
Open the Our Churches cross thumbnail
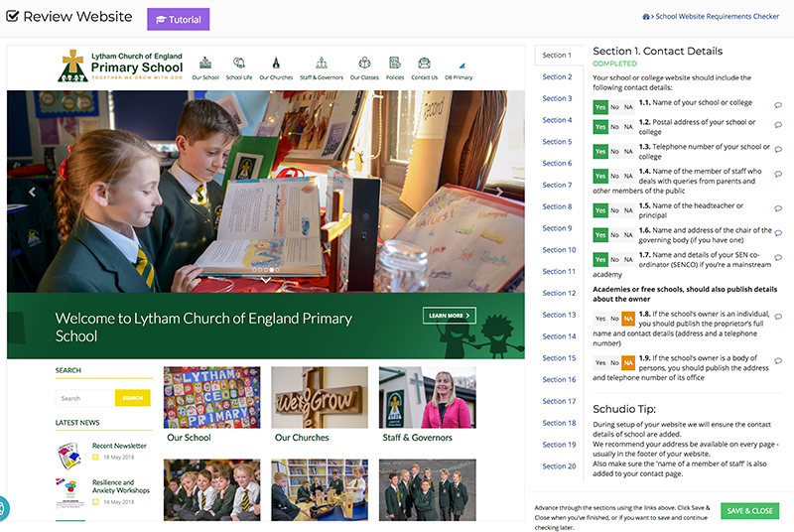tap(320, 397)
